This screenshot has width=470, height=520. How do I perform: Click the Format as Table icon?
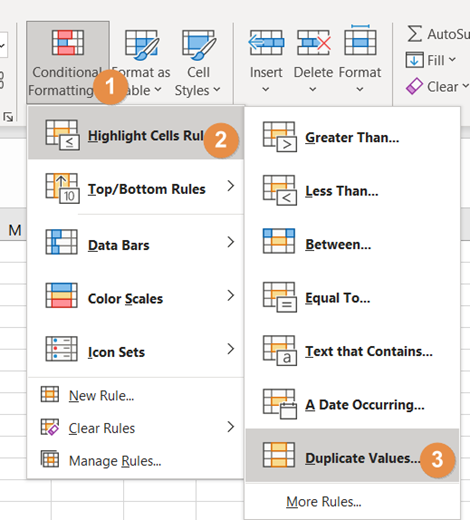point(142,45)
